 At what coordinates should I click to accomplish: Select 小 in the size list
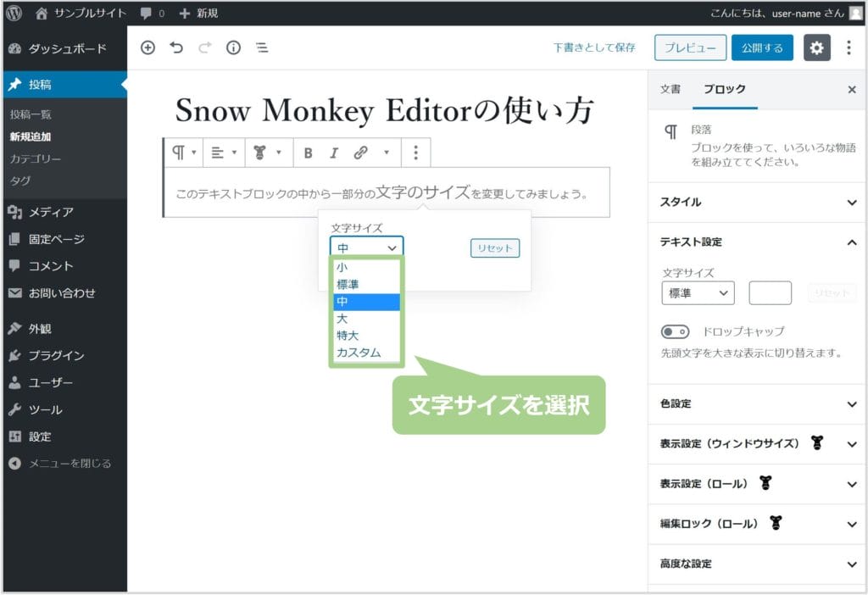[366, 267]
